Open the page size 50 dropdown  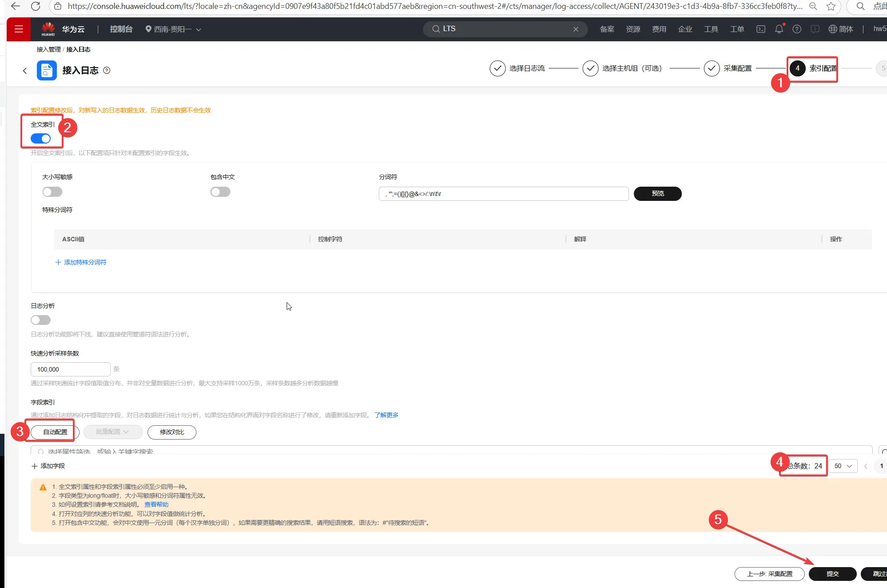[843, 466]
